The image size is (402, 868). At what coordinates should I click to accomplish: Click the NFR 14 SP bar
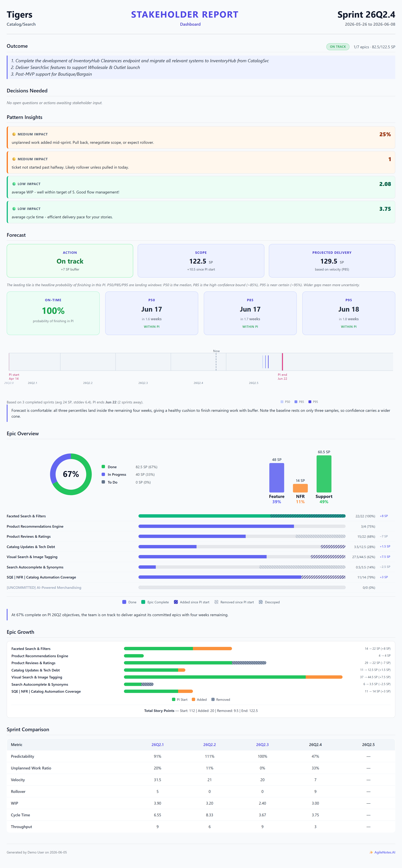pyautogui.click(x=300, y=488)
